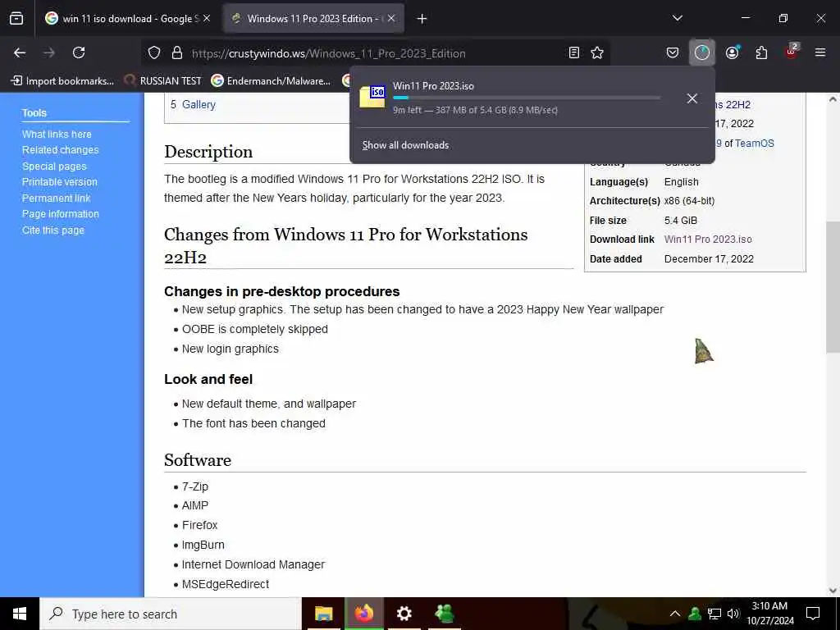Click the ISO download progress bar

(x=527, y=98)
